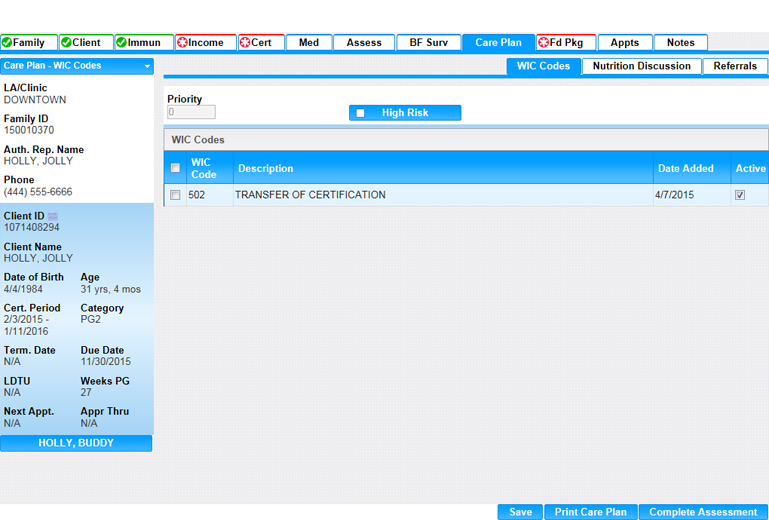Click the red status icon on Income tab
This screenshot has width=769, height=520.
click(x=182, y=43)
